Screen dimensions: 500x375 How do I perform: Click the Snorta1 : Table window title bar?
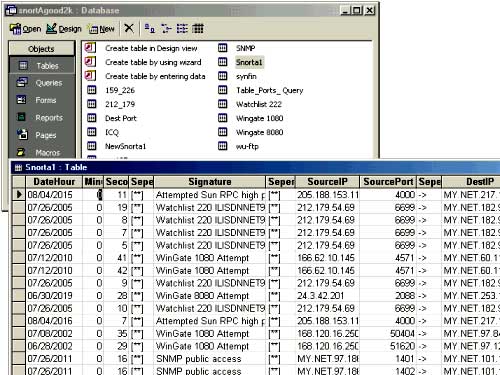coord(256,167)
